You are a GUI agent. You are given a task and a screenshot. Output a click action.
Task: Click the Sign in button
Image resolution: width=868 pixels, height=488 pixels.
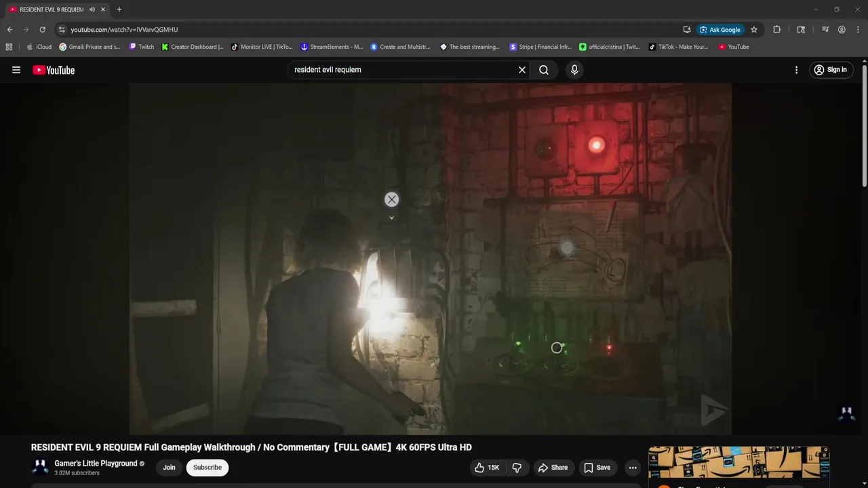(x=831, y=70)
